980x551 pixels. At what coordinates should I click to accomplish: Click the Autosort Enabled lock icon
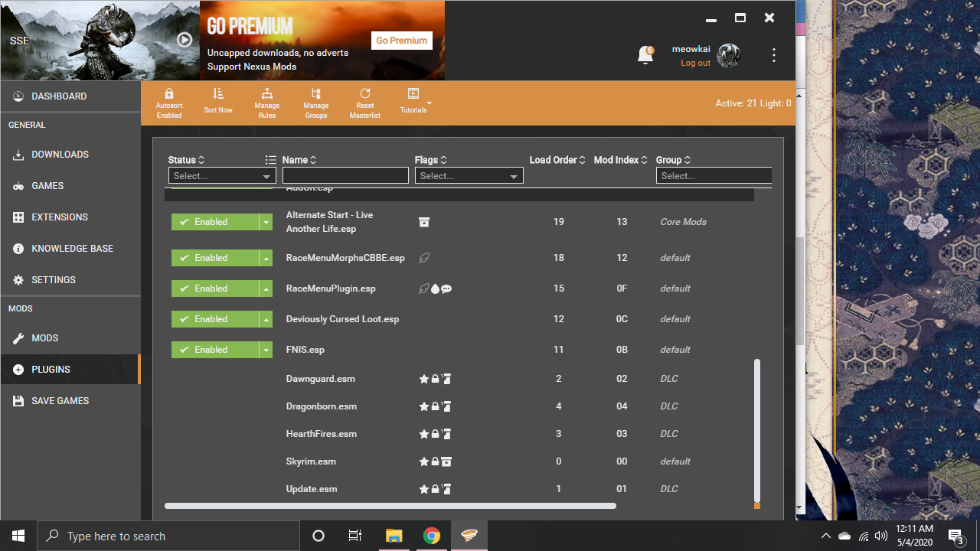(x=169, y=93)
